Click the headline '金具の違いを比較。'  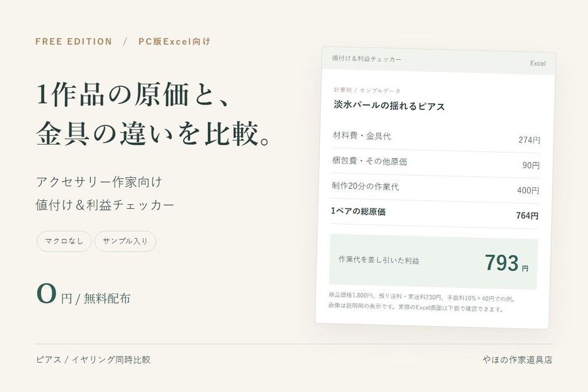click(153, 133)
